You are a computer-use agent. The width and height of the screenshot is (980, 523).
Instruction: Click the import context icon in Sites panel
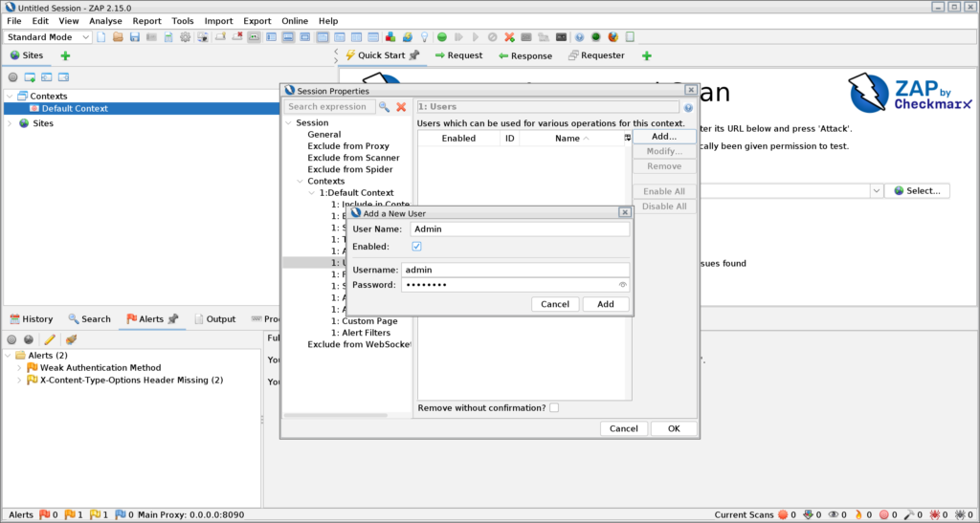coord(46,77)
